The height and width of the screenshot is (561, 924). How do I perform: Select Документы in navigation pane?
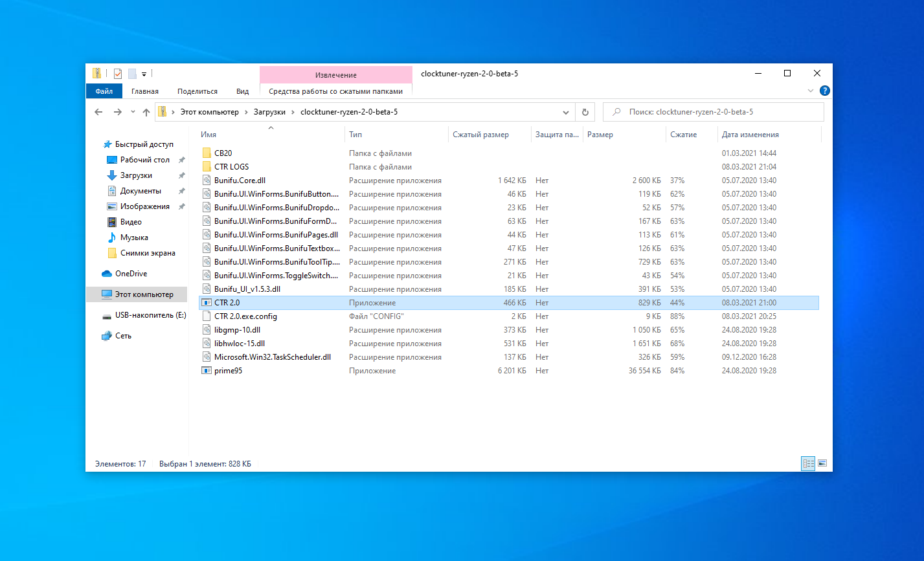coord(141,191)
